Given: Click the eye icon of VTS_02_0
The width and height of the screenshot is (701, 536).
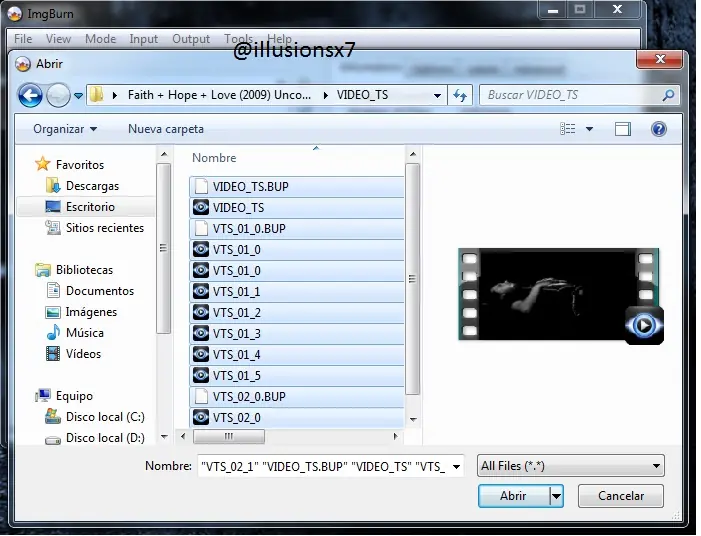Looking at the screenshot, I should click(x=201, y=418).
